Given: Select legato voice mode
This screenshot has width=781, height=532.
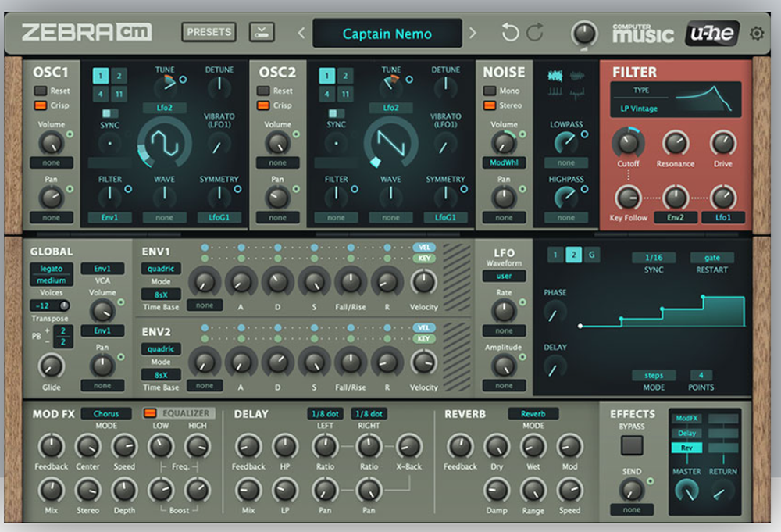Looking at the screenshot, I should point(52,269).
